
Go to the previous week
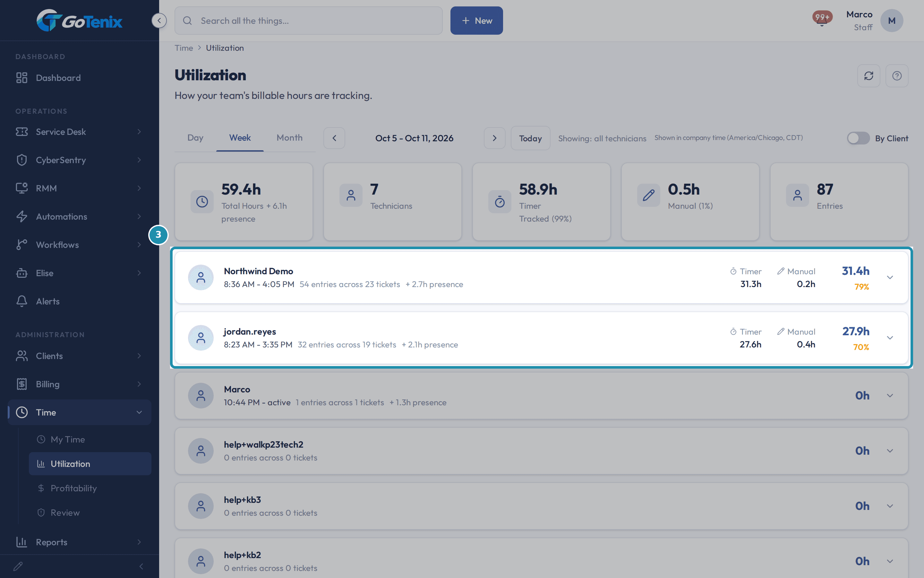334,138
